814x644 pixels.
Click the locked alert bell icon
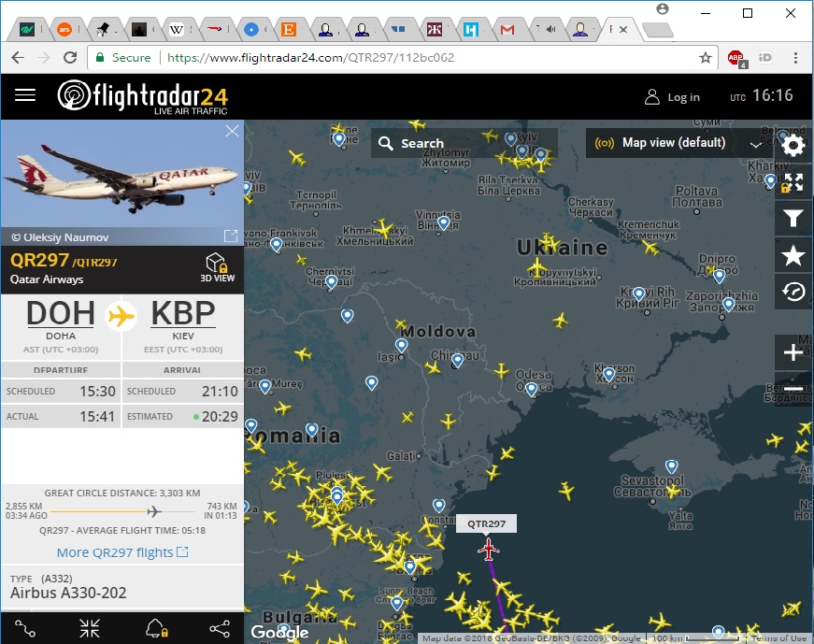pyautogui.click(x=155, y=628)
